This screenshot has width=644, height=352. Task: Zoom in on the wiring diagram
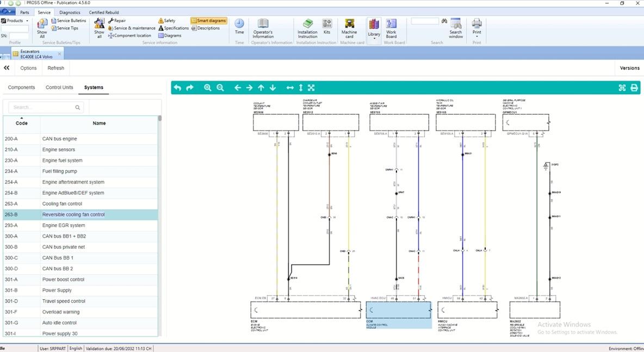(x=207, y=88)
